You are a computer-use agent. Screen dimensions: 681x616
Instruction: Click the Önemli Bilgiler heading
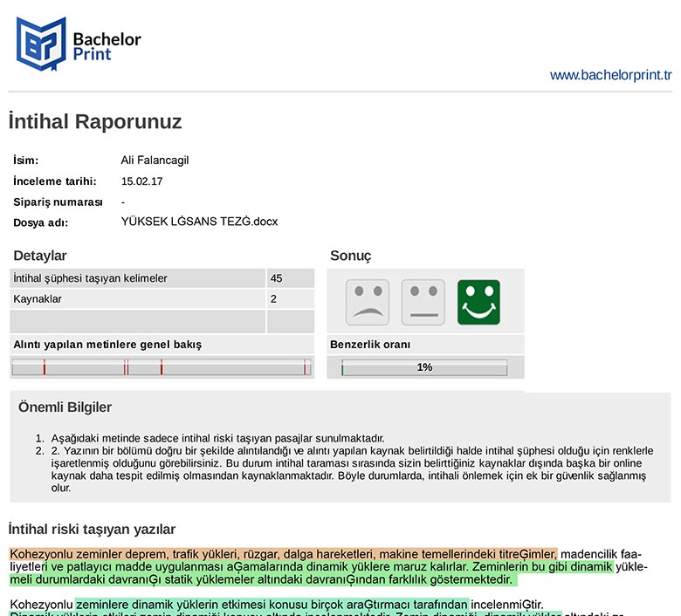click(65, 407)
